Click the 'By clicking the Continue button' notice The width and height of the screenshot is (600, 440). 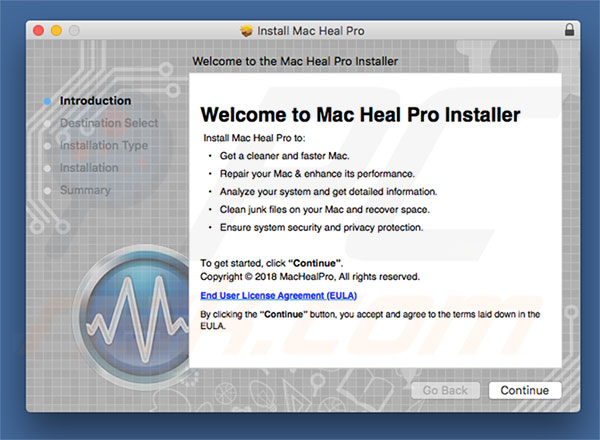click(x=370, y=320)
